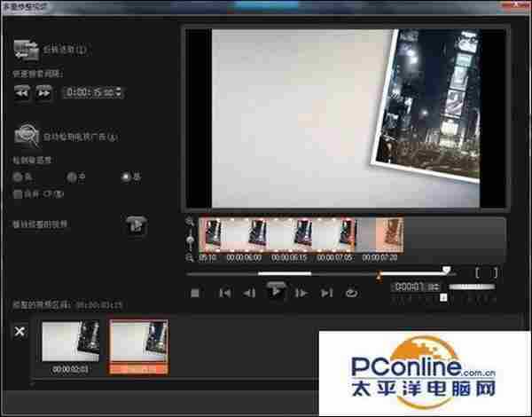The height and width of the screenshot is (417, 532).
Task: Click the jog wheel indicator below the timecode
Action: [443, 298]
